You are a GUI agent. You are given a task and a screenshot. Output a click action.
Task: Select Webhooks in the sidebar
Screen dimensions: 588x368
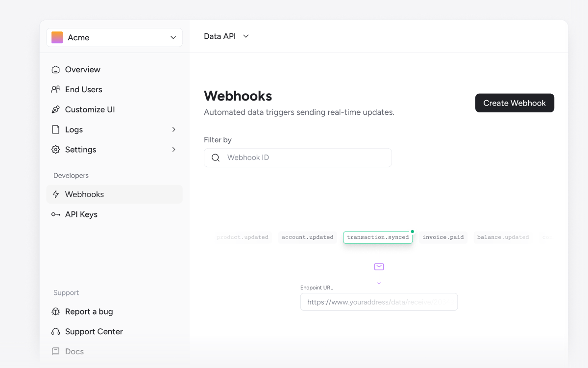114,194
